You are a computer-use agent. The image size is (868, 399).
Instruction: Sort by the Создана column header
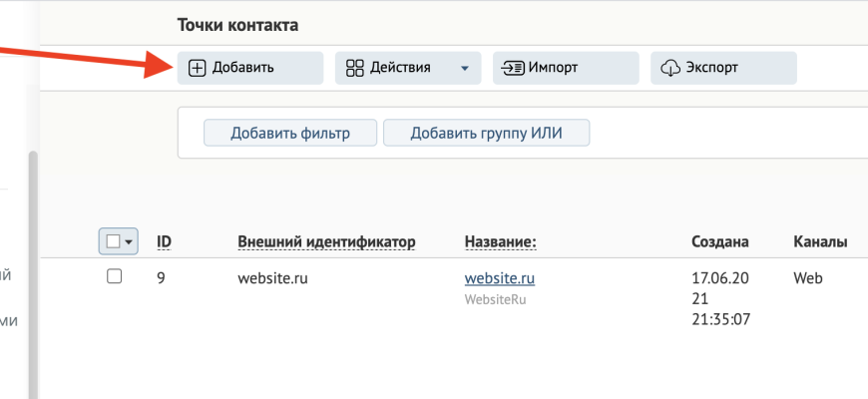pyautogui.click(x=719, y=241)
